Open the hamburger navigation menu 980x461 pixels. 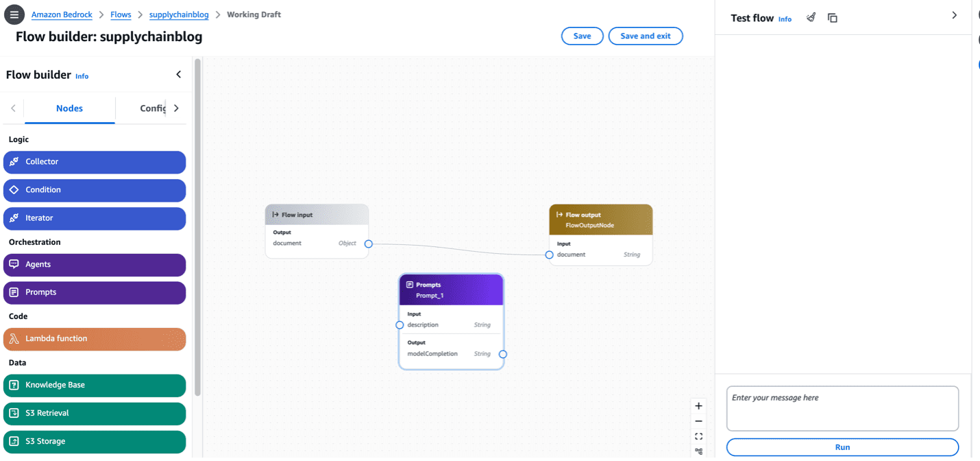click(x=14, y=14)
